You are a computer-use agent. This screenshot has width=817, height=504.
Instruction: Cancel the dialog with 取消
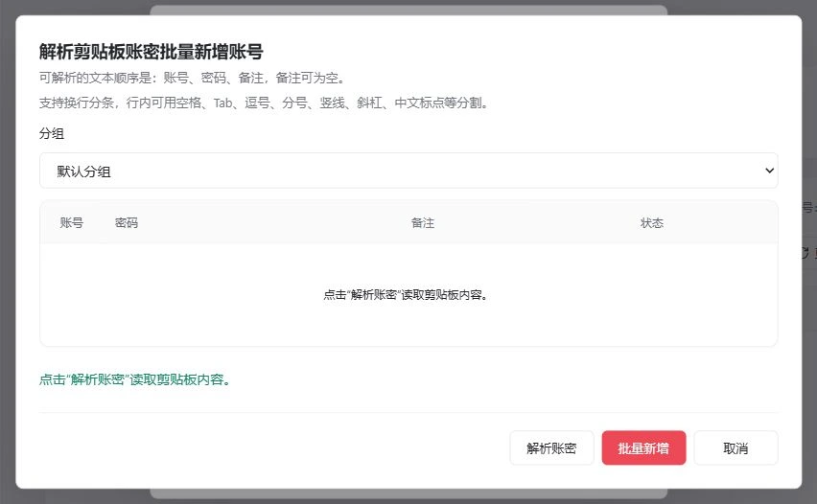[x=735, y=447]
